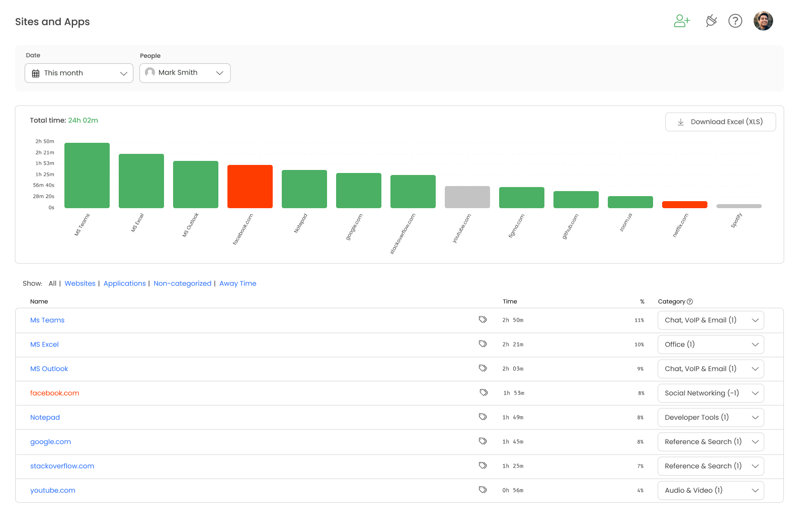Open Developer Tools dropdown for Notepad
799x532 pixels.
tap(710, 417)
